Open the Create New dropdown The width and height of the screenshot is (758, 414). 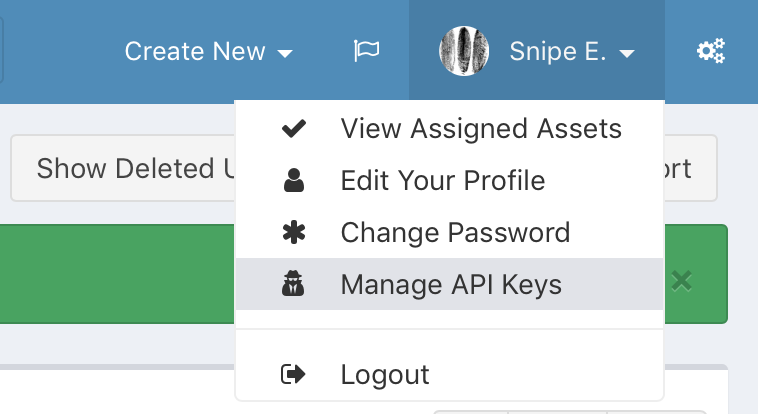point(208,51)
